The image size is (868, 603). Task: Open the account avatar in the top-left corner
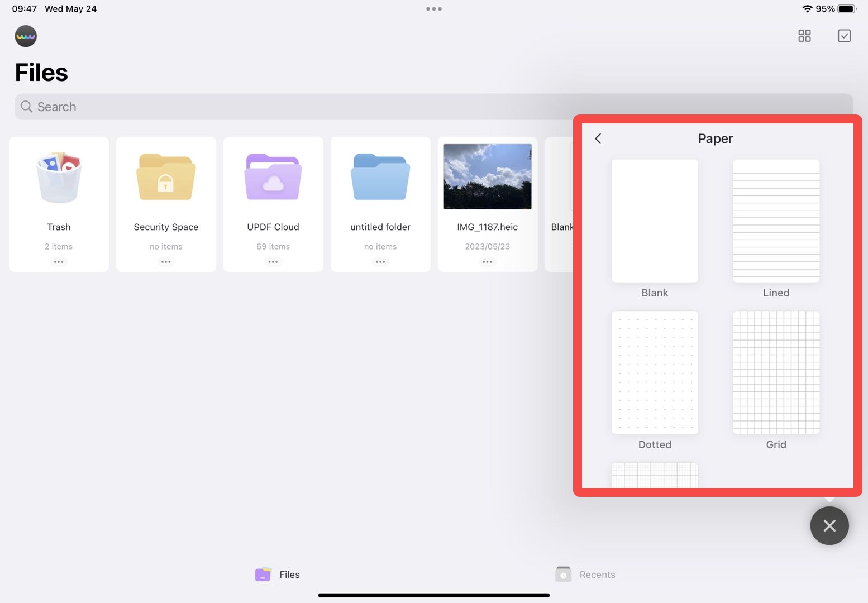26,36
